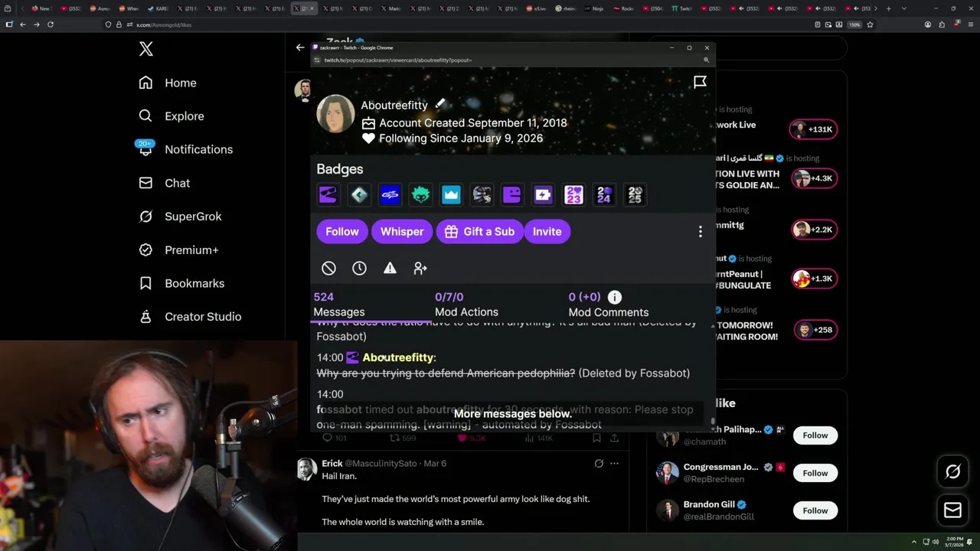
Task: Click the add user role icon
Action: tap(420, 268)
